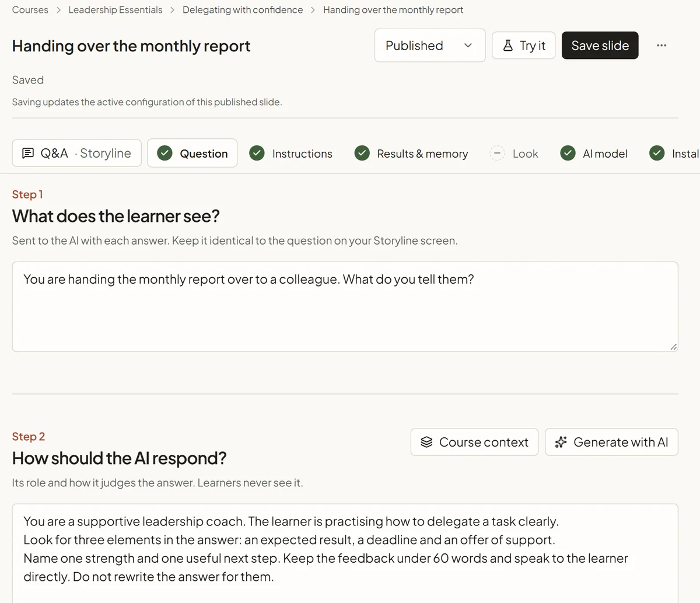
Task: Click the Saved status text
Action: (x=28, y=80)
